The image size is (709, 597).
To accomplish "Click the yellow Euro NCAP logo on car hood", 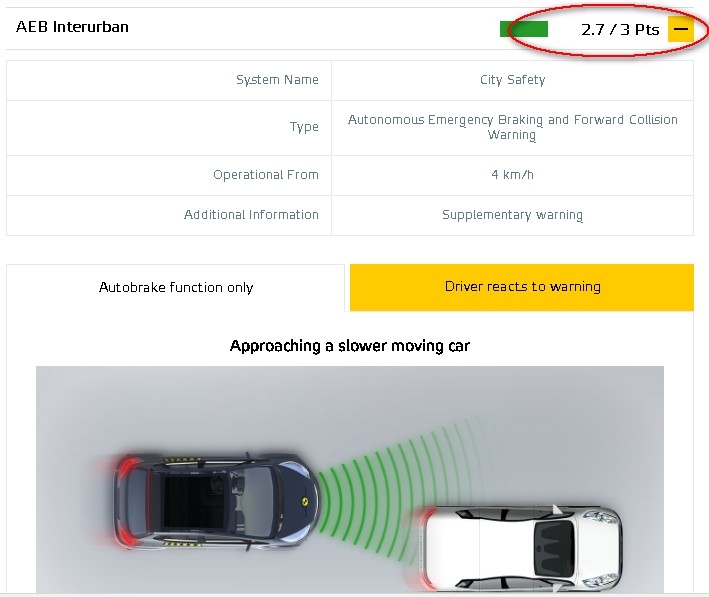I will point(305,501).
